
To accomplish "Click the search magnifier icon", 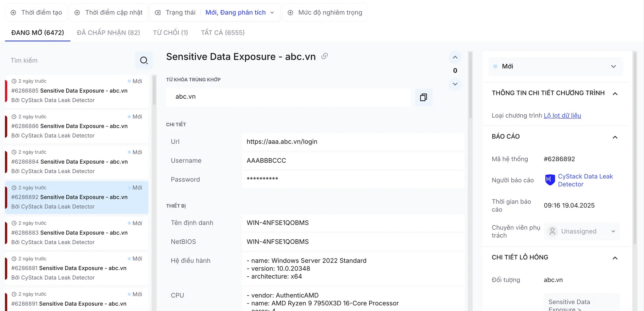I will coord(144,60).
